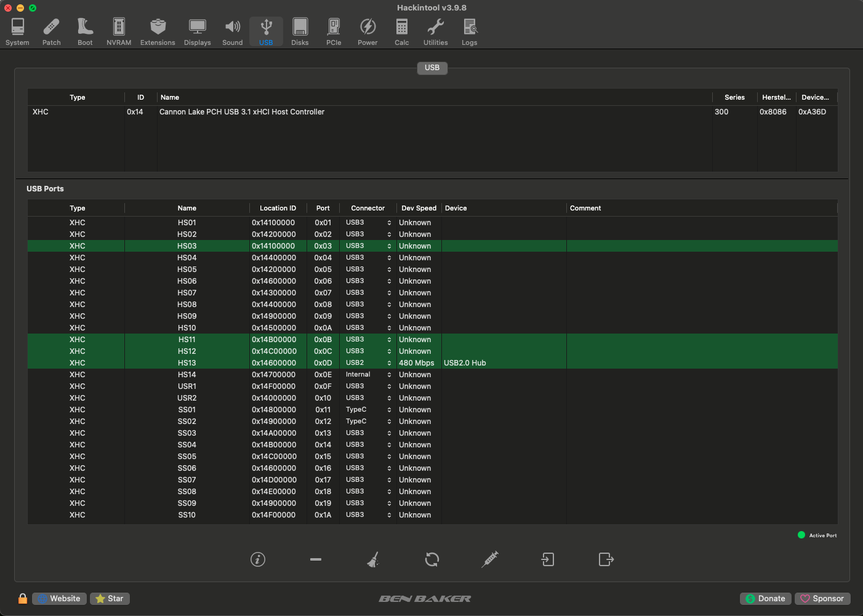The image size is (863, 616).
Task: Click the controller Series column header
Action: point(734,98)
